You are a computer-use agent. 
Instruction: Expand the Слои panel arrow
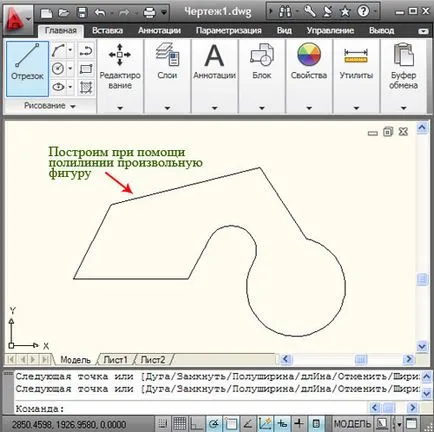tap(167, 108)
